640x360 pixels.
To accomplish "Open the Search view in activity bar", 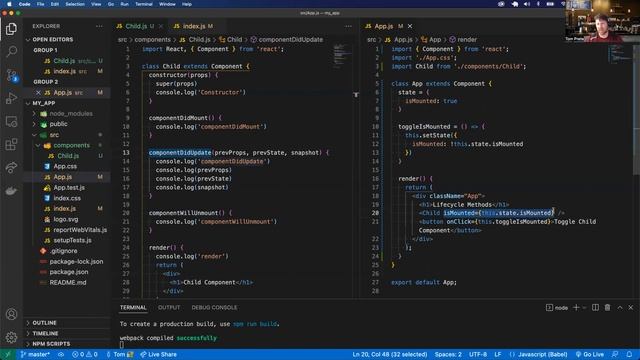I will 11,51.
